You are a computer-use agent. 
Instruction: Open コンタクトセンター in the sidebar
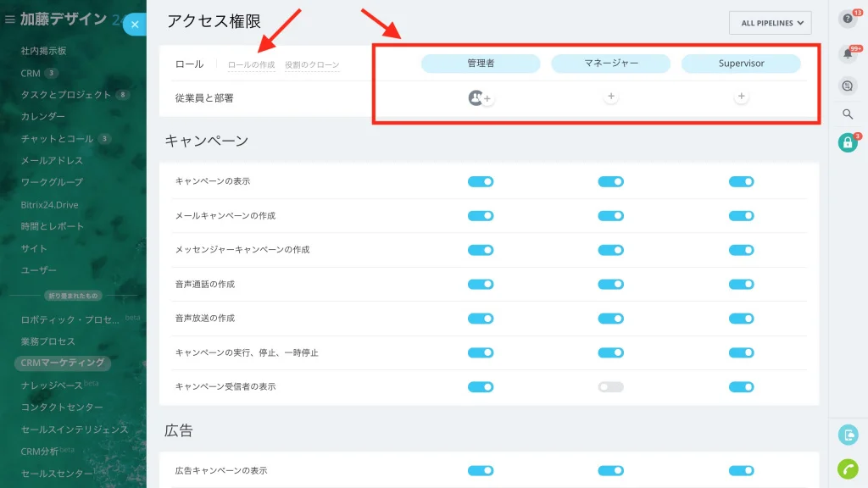[62, 408]
